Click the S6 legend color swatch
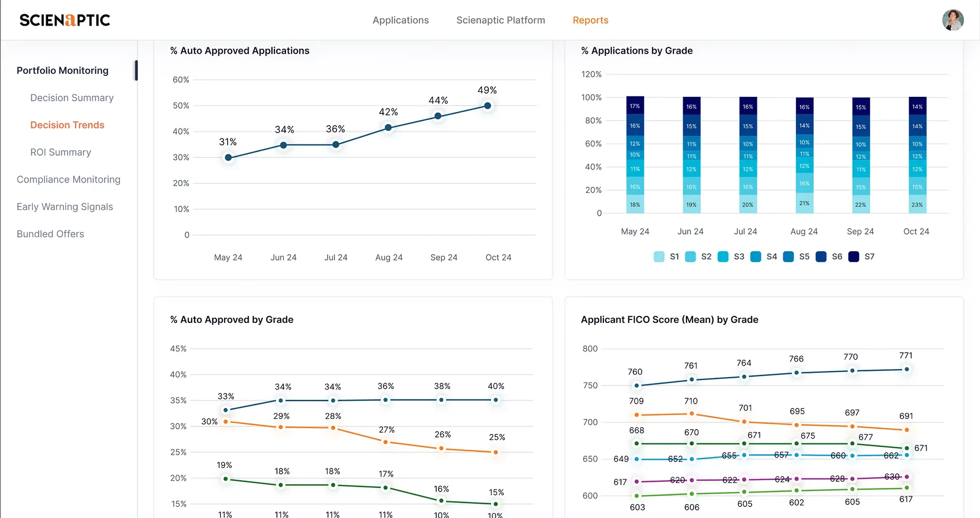The image size is (980, 518). tap(821, 257)
